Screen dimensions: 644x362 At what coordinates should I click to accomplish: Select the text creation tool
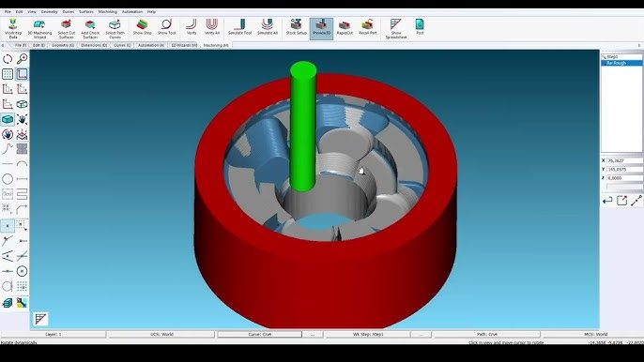[8, 194]
